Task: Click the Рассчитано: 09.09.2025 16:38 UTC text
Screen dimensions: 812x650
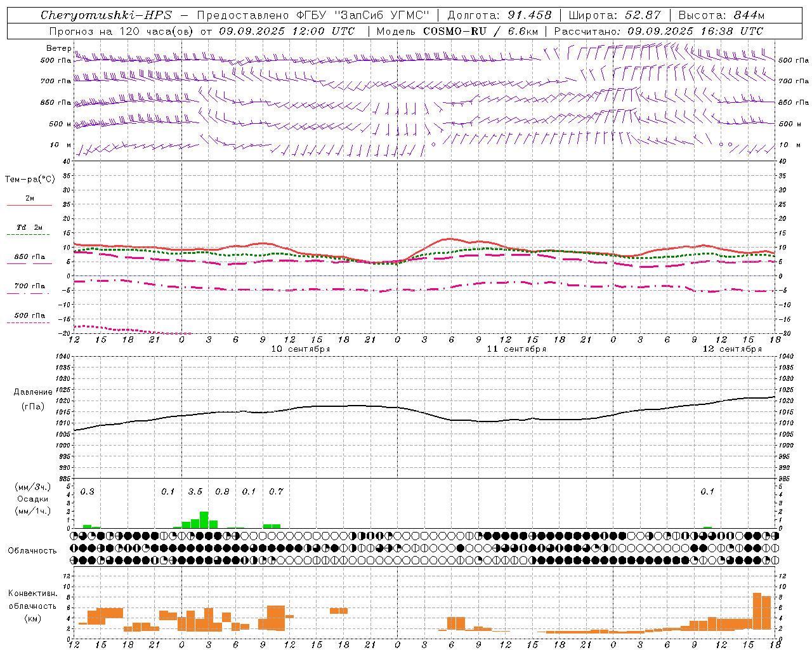Action: click(658, 31)
